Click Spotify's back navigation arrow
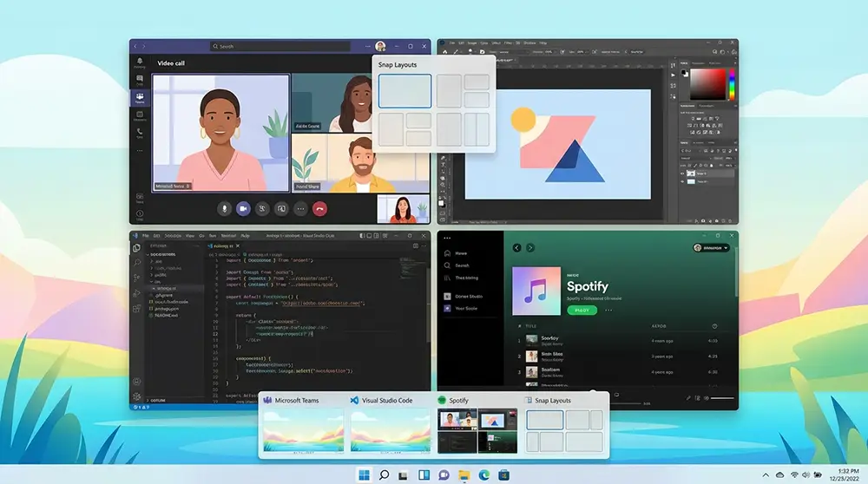 pyautogui.click(x=517, y=248)
